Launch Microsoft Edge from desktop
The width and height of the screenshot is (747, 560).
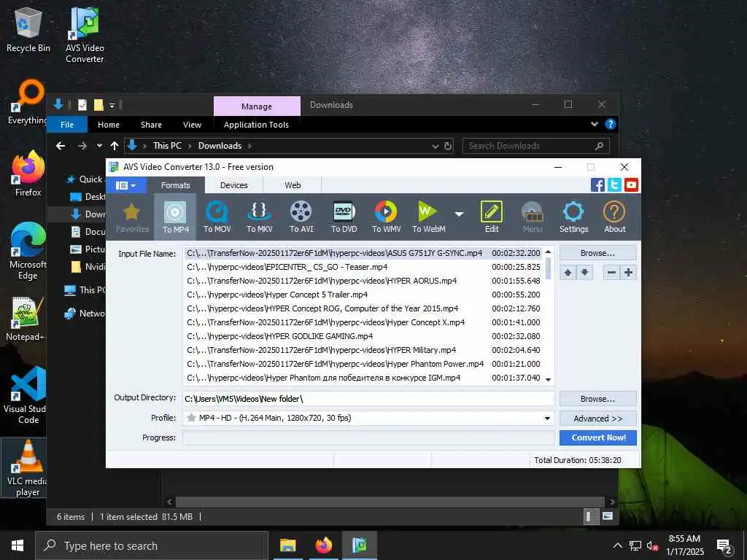(28, 252)
